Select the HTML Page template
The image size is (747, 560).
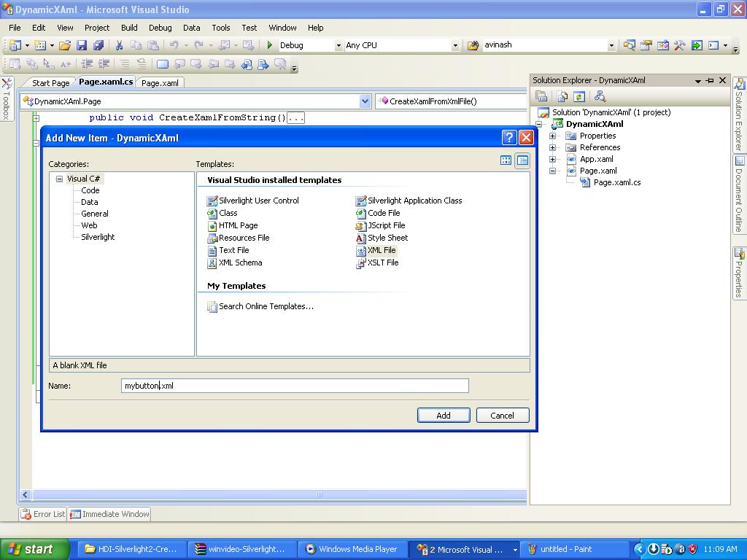[x=233, y=225]
